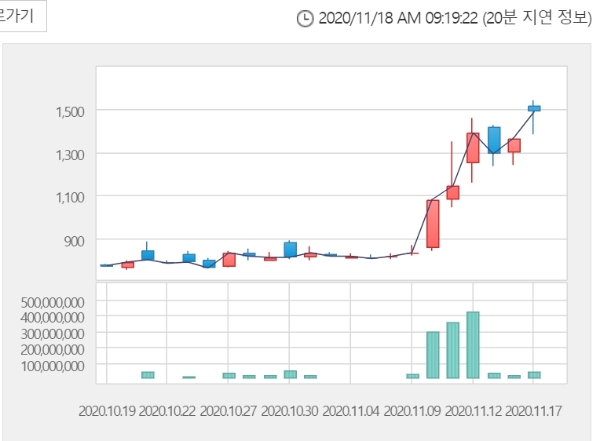Image resolution: width=600 pixels, height=441 pixels.
Task: Select the 2020.10.22 date label
Action: click(x=169, y=410)
